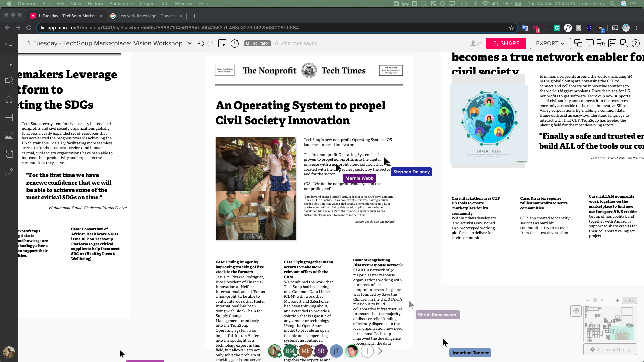The image size is (644, 362).
Task: Click the plus invite participant circle
Action: point(367,351)
